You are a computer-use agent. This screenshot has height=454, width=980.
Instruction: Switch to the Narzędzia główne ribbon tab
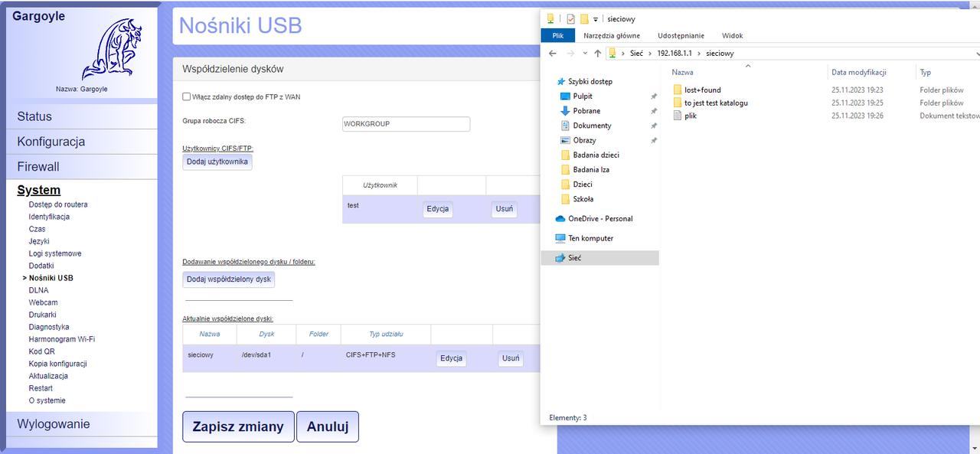click(612, 35)
